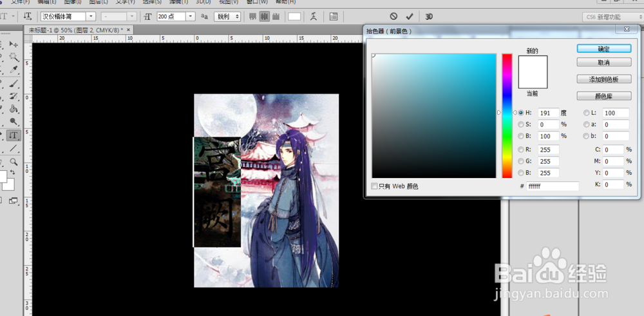This screenshot has height=316, width=644.
Task: Click 添加到色板 button
Action: coord(604,79)
